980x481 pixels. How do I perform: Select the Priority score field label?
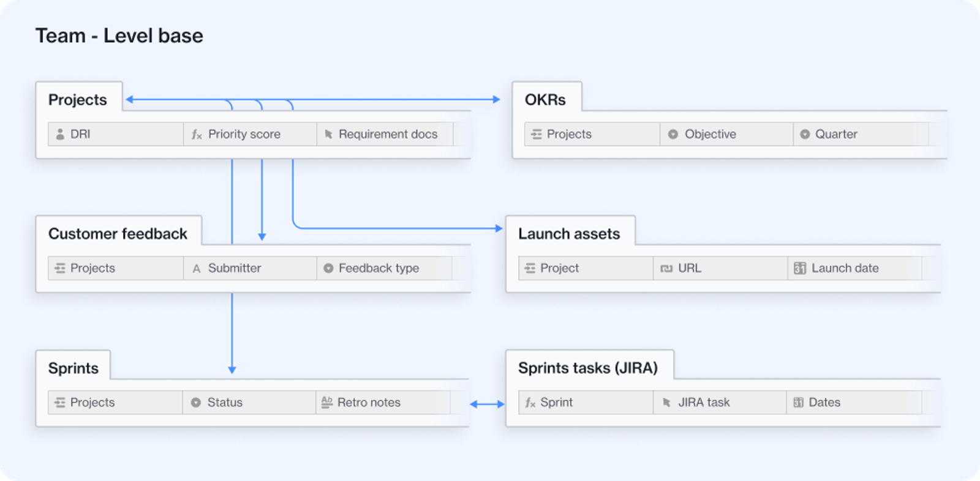point(244,134)
